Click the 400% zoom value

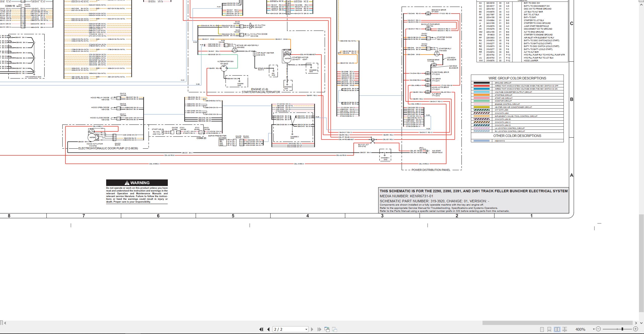tap(580, 329)
